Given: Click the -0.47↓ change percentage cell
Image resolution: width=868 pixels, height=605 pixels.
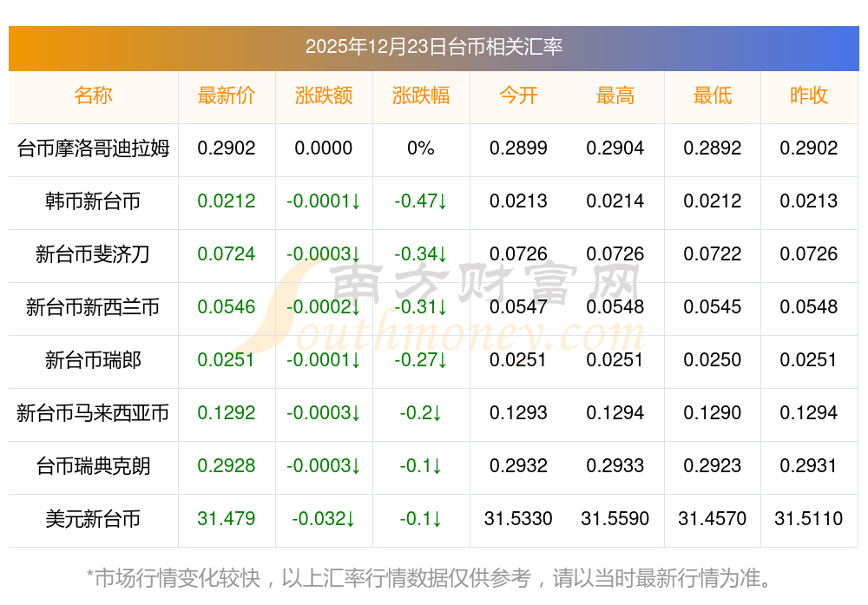Looking at the screenshot, I should pyautogui.click(x=421, y=201).
